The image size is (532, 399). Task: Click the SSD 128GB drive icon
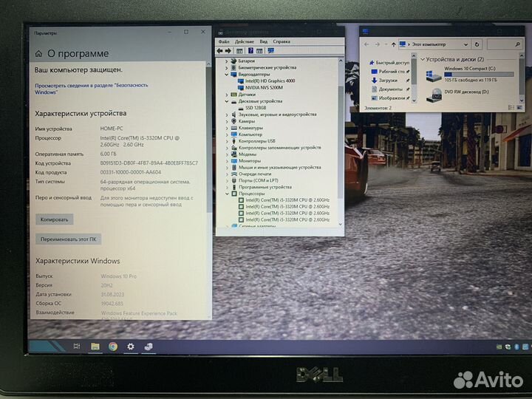pyautogui.click(x=241, y=108)
